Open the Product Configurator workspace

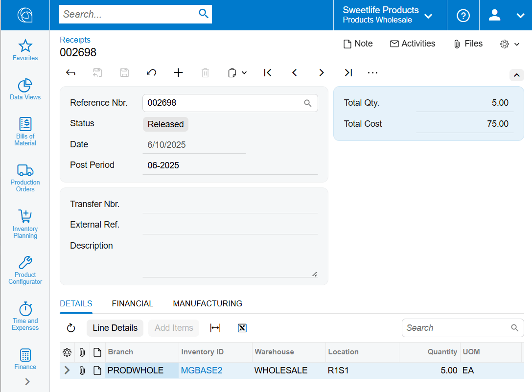pyautogui.click(x=25, y=270)
